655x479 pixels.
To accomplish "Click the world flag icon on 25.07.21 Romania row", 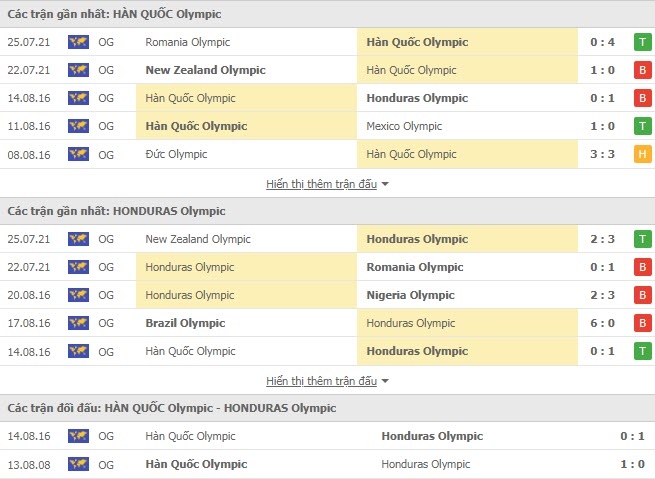I will 79,42.
